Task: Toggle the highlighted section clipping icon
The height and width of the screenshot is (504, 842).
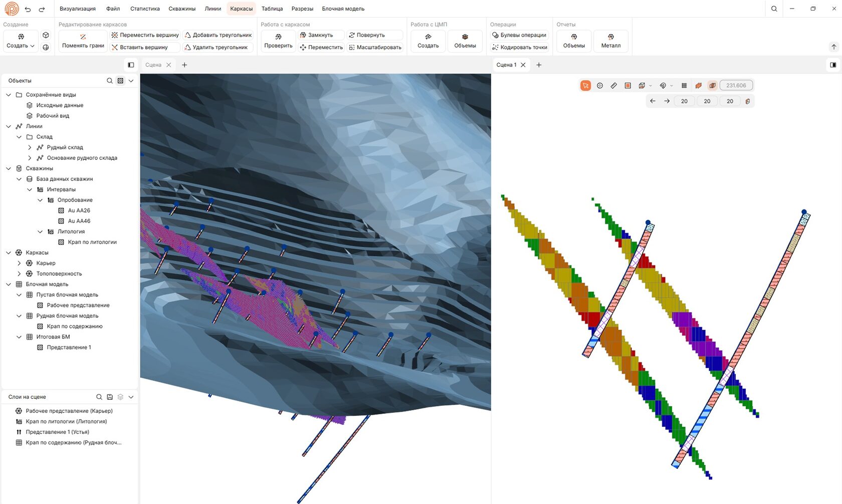Action: point(712,86)
